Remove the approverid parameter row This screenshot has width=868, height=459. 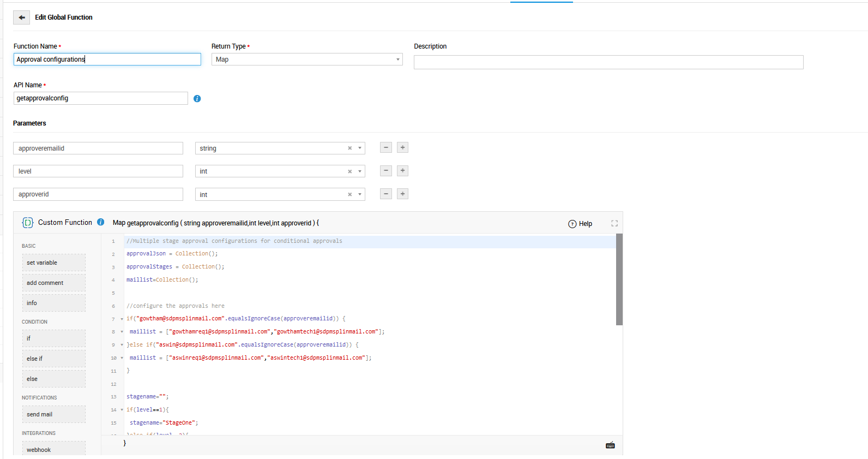tap(386, 194)
